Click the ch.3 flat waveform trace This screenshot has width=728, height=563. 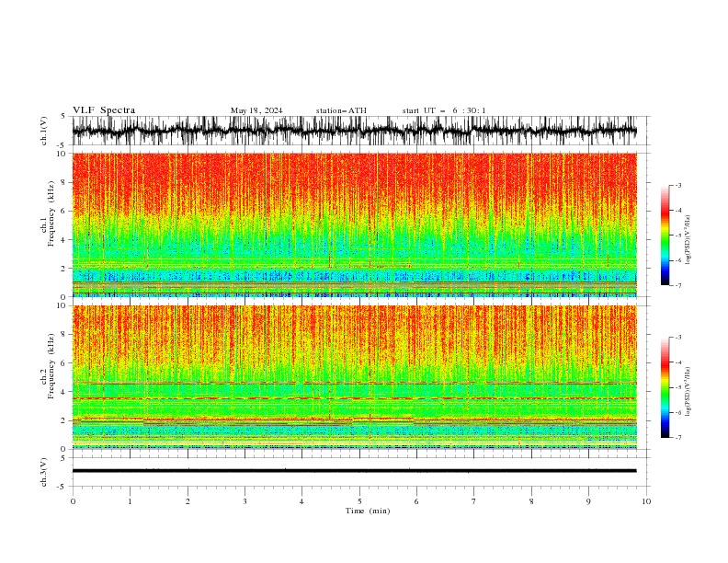[x=354, y=471]
